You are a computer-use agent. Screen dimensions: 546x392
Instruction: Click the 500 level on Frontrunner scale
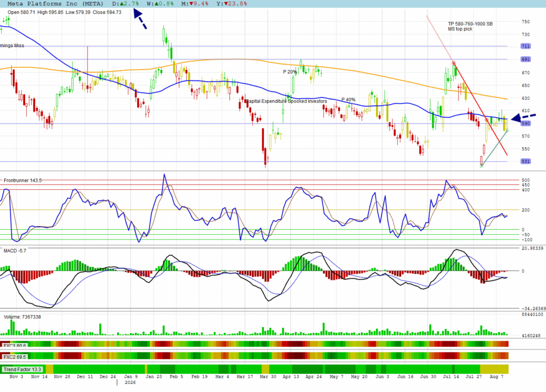525,180
